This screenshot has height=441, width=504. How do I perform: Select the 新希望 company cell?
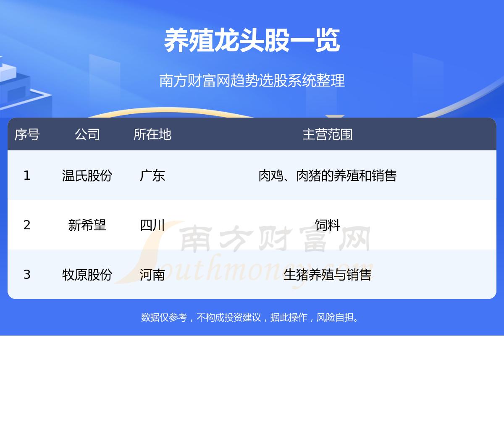[87, 225]
